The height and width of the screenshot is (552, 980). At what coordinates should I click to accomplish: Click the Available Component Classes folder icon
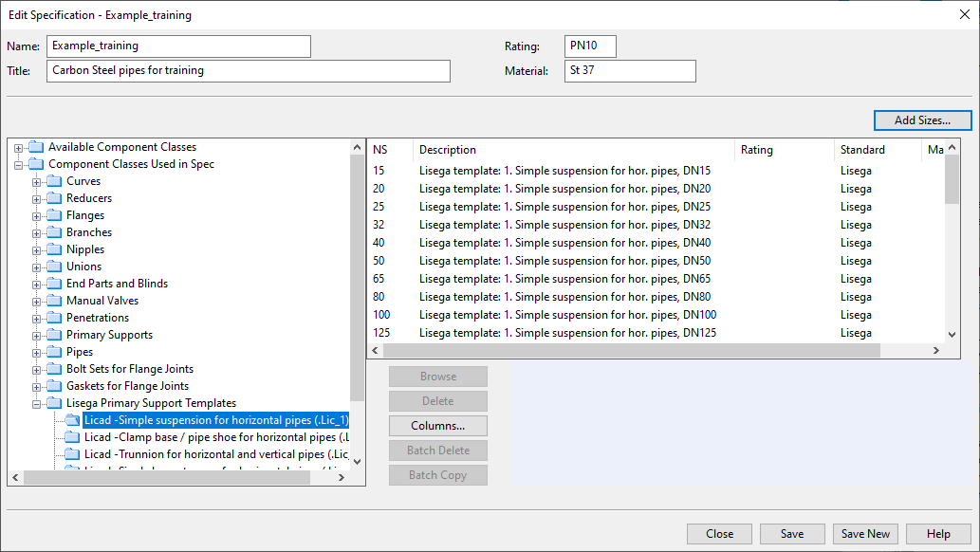click(36, 147)
